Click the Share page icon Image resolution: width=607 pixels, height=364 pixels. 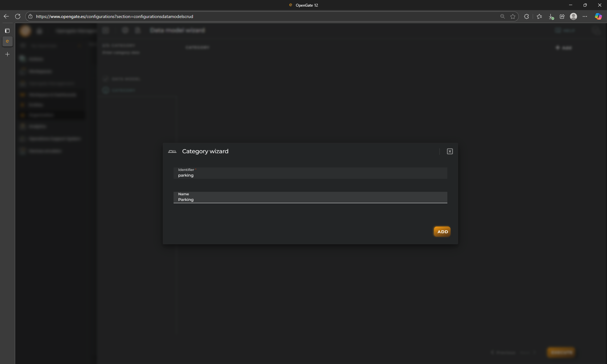[562, 16]
